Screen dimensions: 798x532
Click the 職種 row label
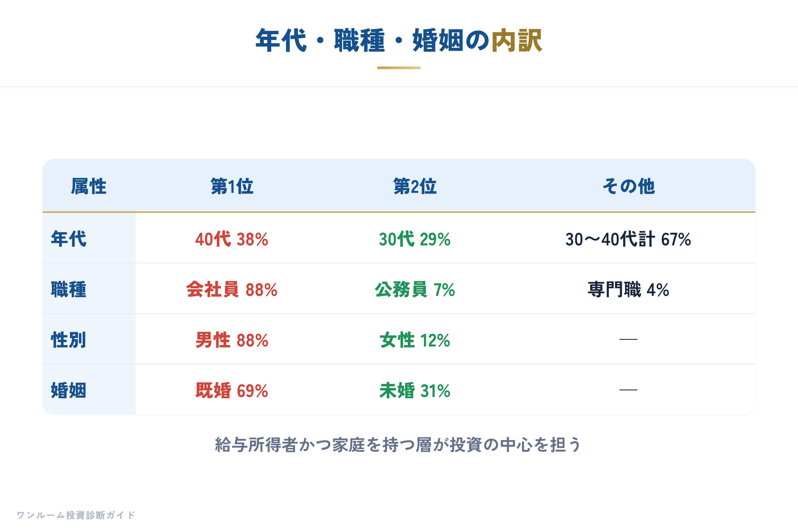pos(69,289)
